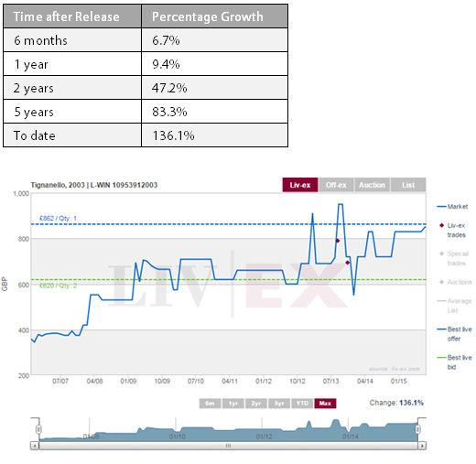Click the 'To date' row label
The width and height of the screenshot is (476, 464).
coord(35,135)
